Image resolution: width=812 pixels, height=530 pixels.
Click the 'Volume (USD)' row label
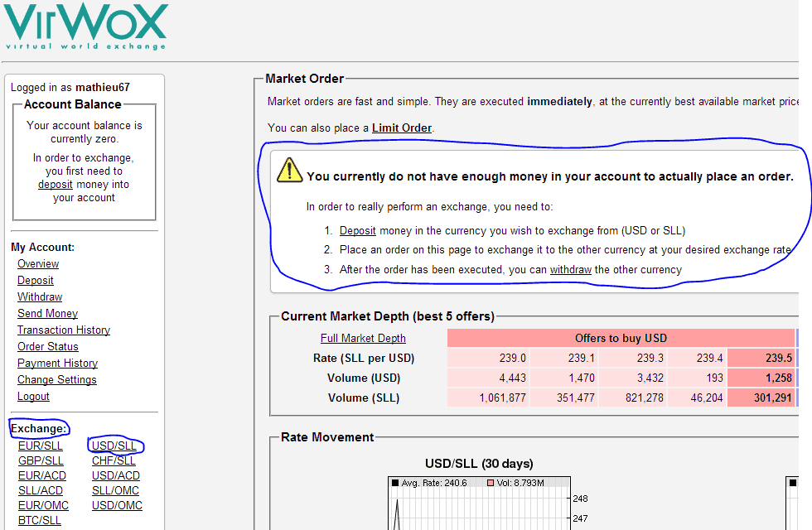tap(364, 378)
